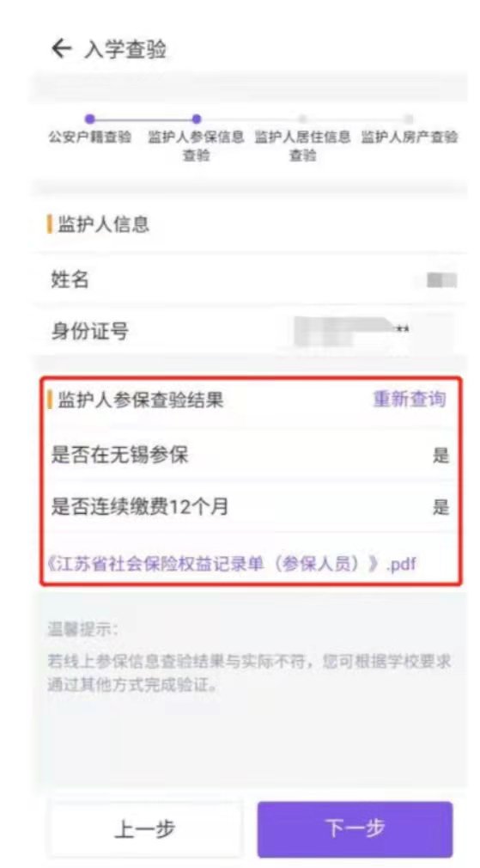
Task: Open the 江苏省社会保险权益记录单 pdf link
Action: click(x=232, y=564)
